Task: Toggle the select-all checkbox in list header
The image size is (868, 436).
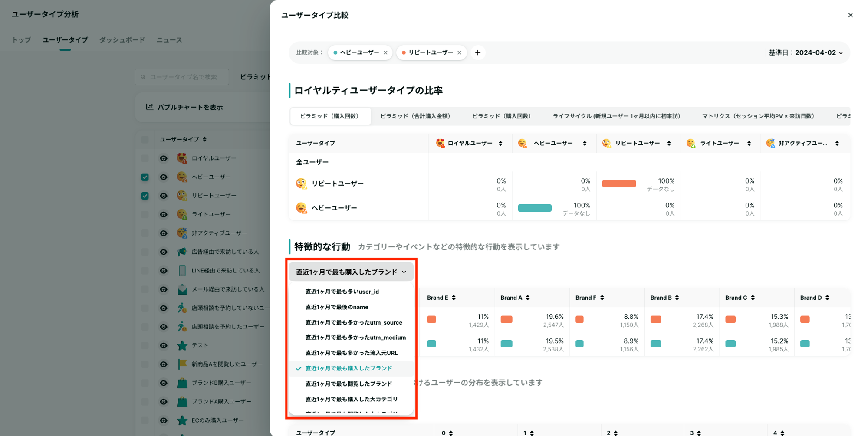Action: point(145,139)
